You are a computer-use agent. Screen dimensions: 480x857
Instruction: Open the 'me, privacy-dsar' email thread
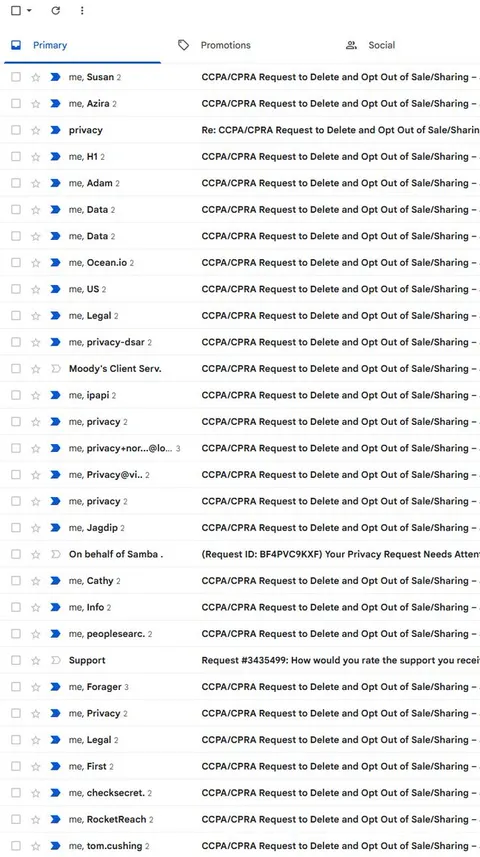pyautogui.click(x=240, y=342)
